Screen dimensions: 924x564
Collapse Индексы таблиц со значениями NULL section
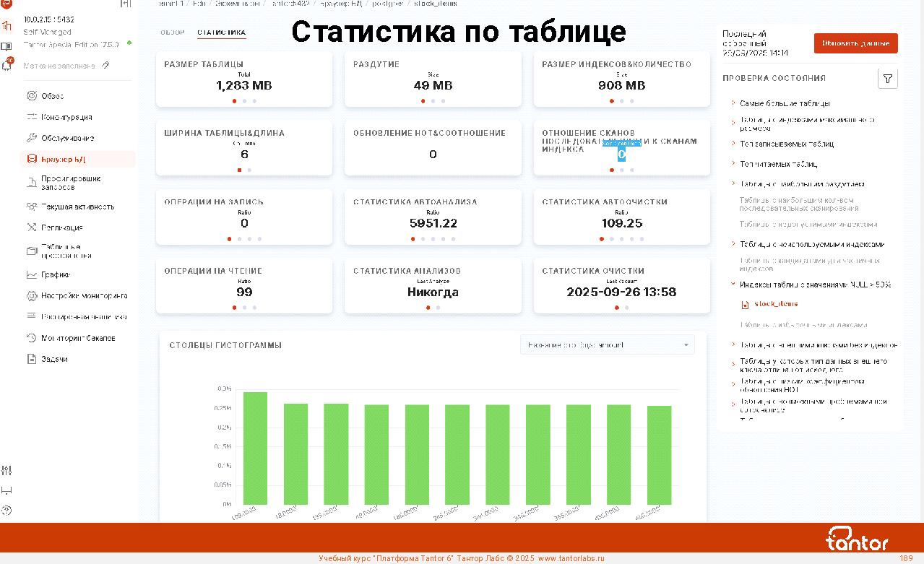click(x=733, y=285)
